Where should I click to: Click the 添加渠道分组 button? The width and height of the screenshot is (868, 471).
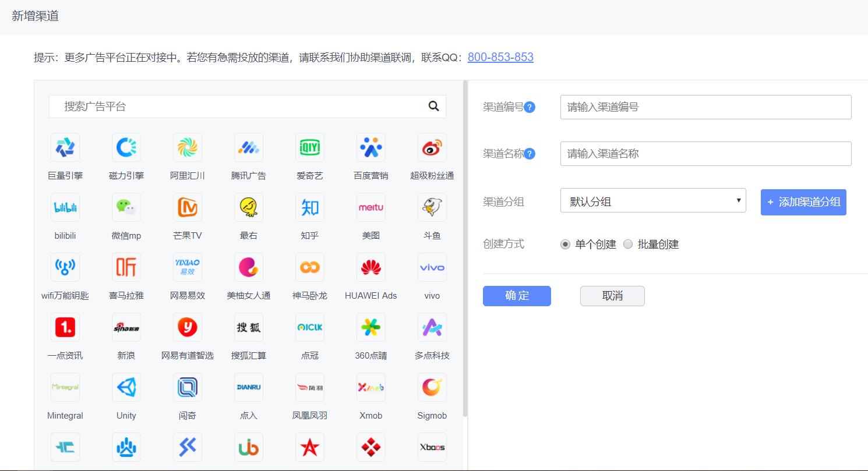803,202
